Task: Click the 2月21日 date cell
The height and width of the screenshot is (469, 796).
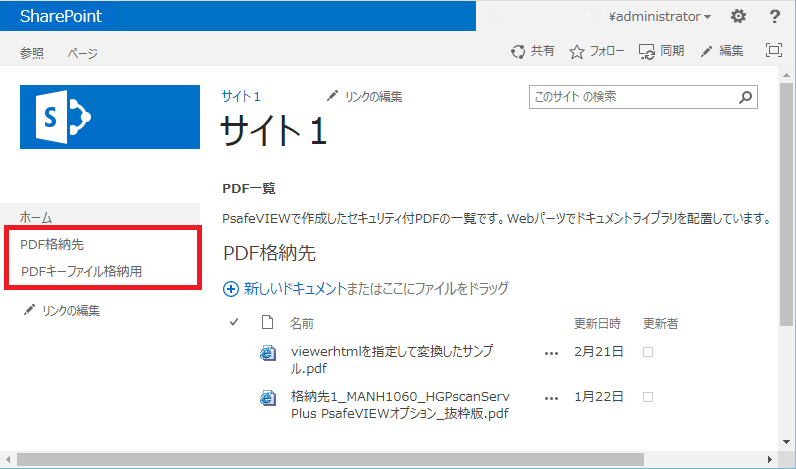Action: pyautogui.click(x=599, y=352)
